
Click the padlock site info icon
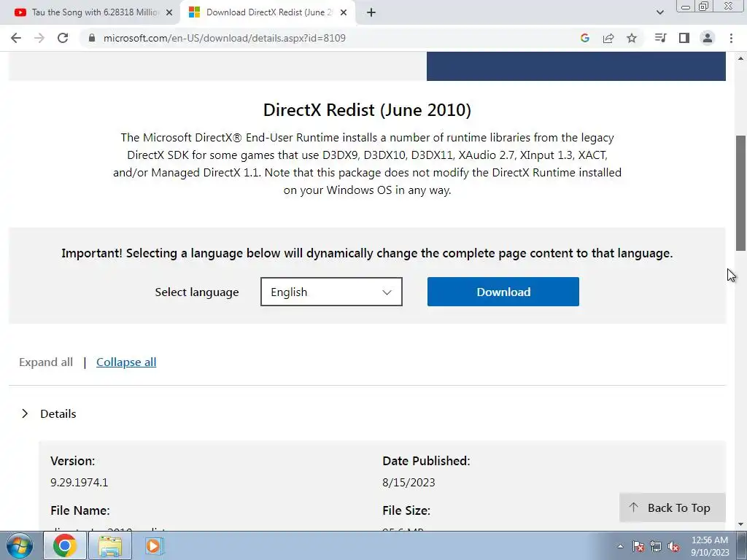(x=92, y=38)
